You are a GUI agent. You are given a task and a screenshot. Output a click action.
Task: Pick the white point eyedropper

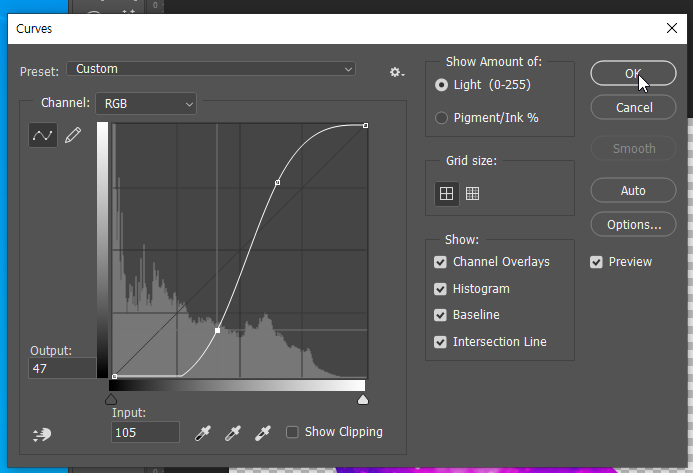(263, 433)
